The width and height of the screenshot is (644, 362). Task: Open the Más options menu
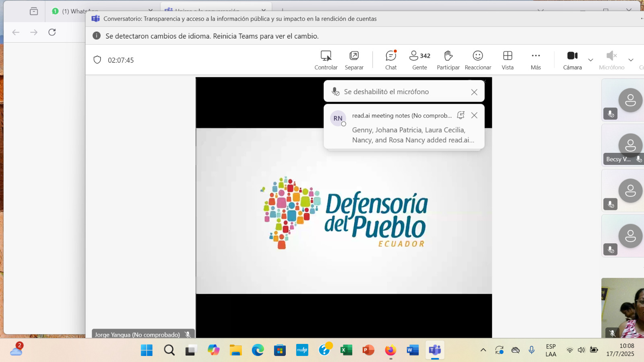pos(536,60)
